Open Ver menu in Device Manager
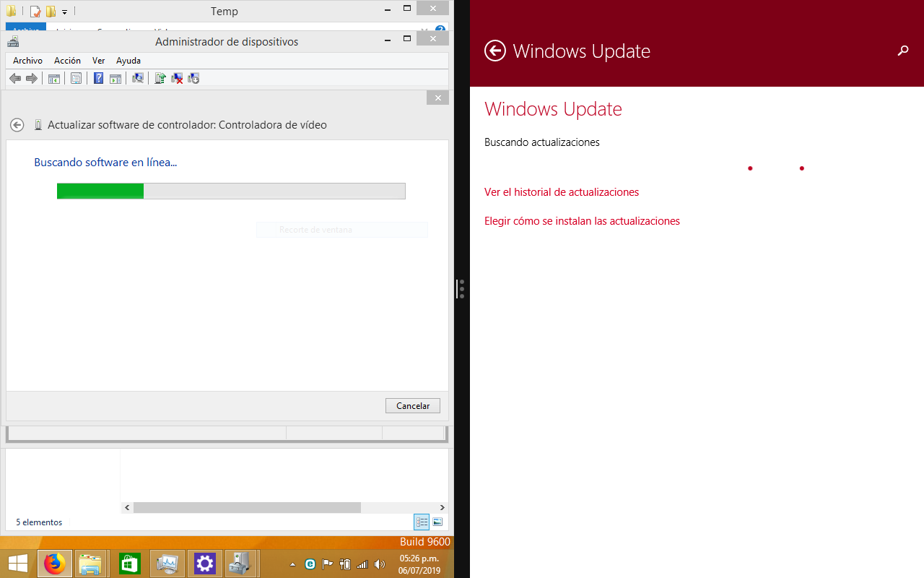924x578 pixels. pos(98,61)
